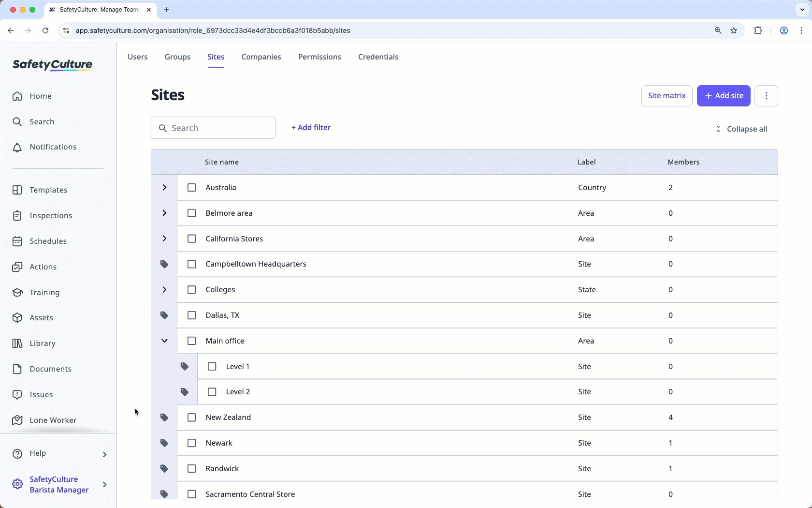Click the Add filter link

pos(311,128)
